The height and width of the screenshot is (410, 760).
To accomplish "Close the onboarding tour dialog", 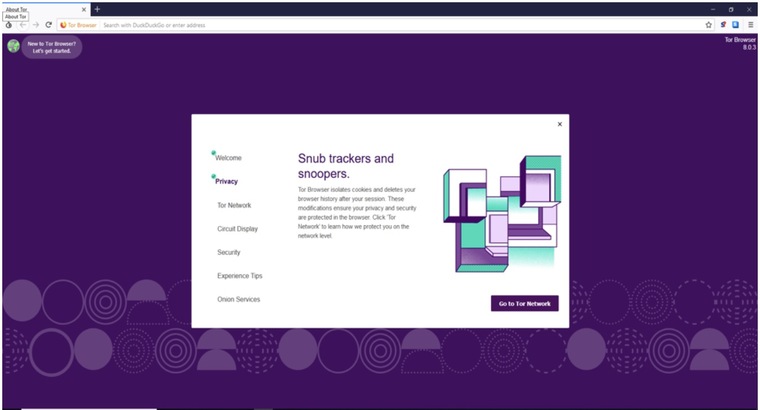I will pyautogui.click(x=559, y=124).
